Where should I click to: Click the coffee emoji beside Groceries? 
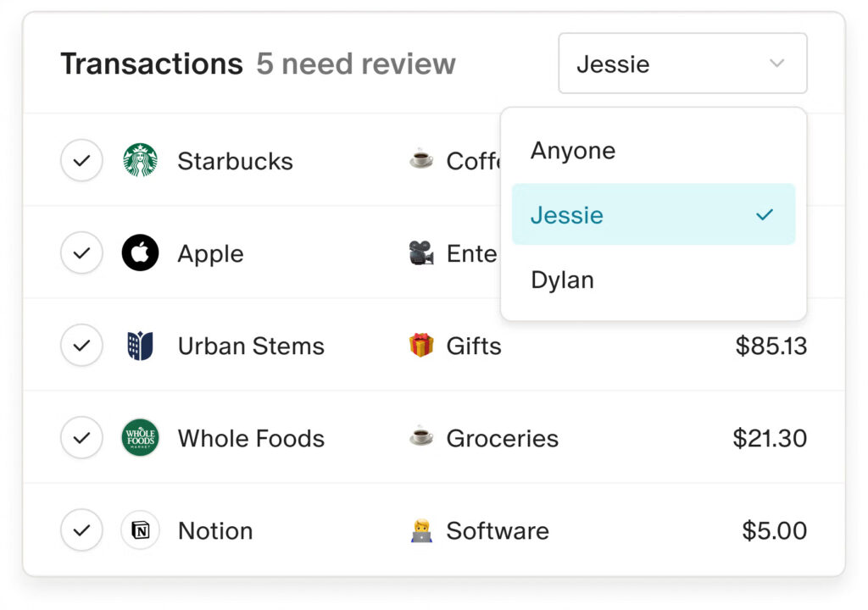coord(421,438)
